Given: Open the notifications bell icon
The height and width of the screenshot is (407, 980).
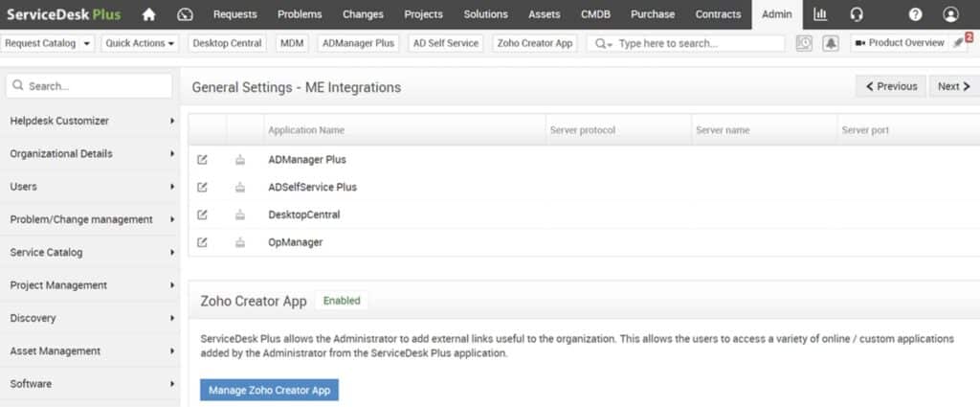Looking at the screenshot, I should pyautogui.click(x=831, y=43).
